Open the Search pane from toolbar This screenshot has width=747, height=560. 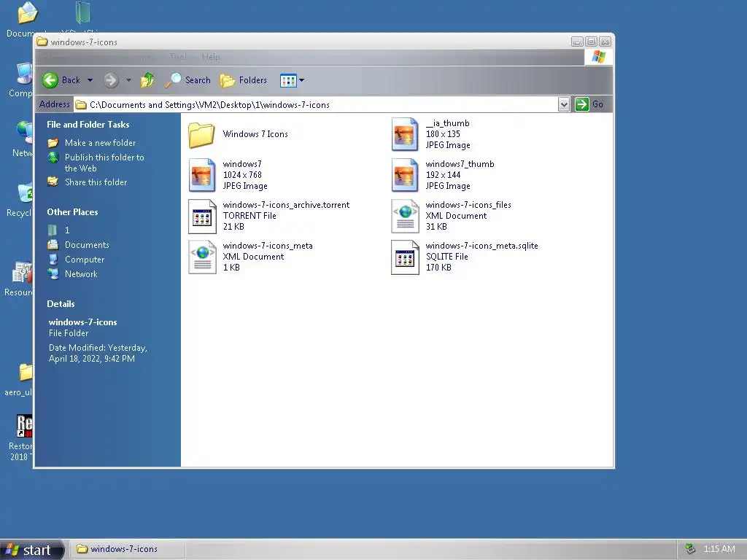pos(187,80)
